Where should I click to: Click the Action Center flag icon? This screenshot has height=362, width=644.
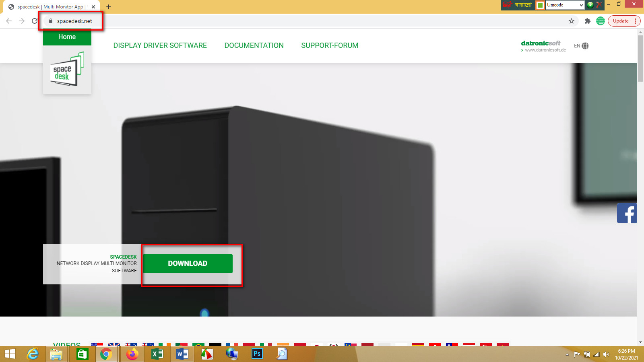[577, 354]
